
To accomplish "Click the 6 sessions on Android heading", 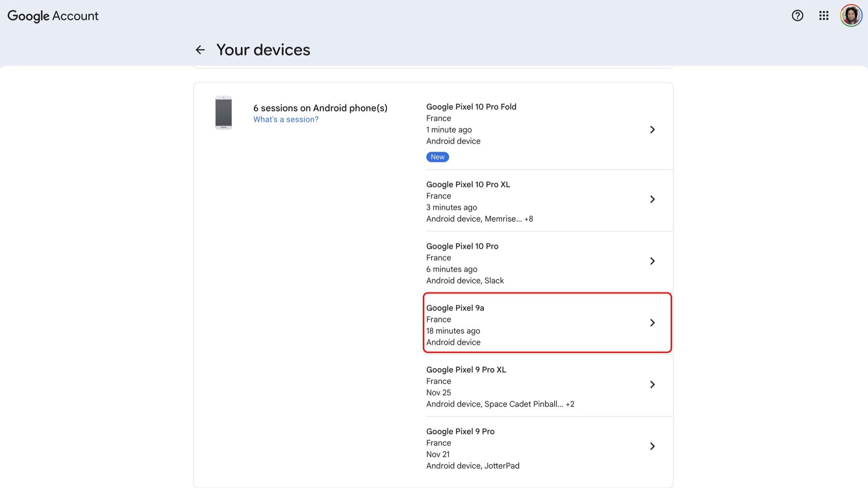I will pyautogui.click(x=320, y=108).
